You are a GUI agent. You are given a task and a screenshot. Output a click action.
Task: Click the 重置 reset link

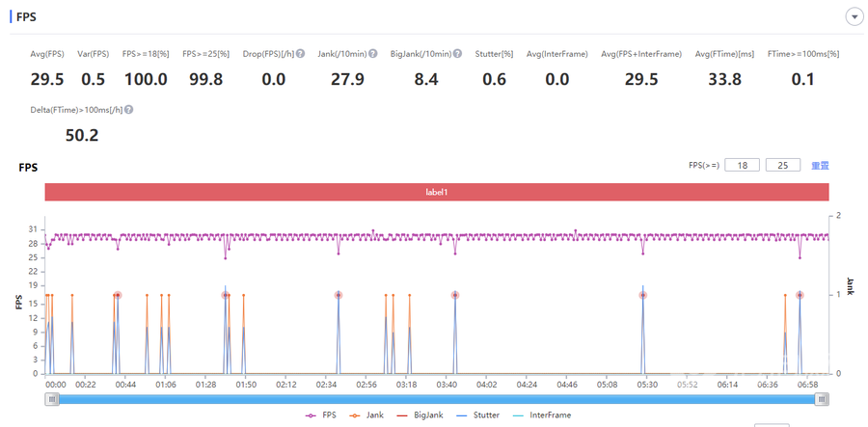(x=820, y=165)
